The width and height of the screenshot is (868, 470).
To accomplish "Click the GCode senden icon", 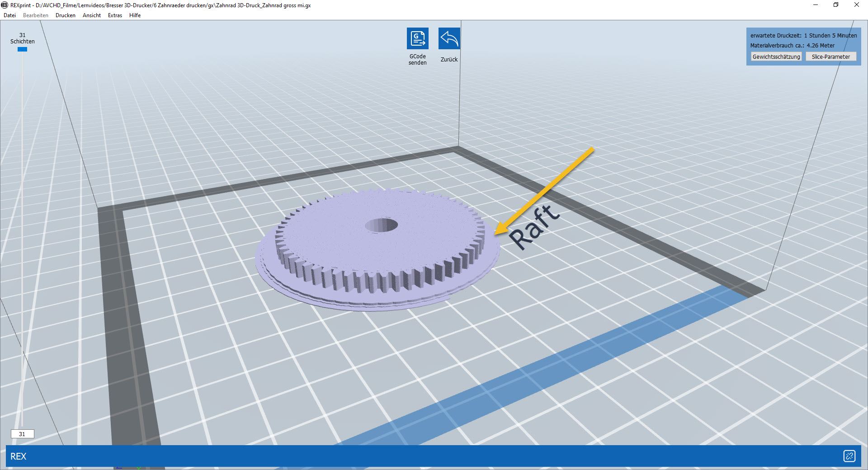I will [417, 38].
